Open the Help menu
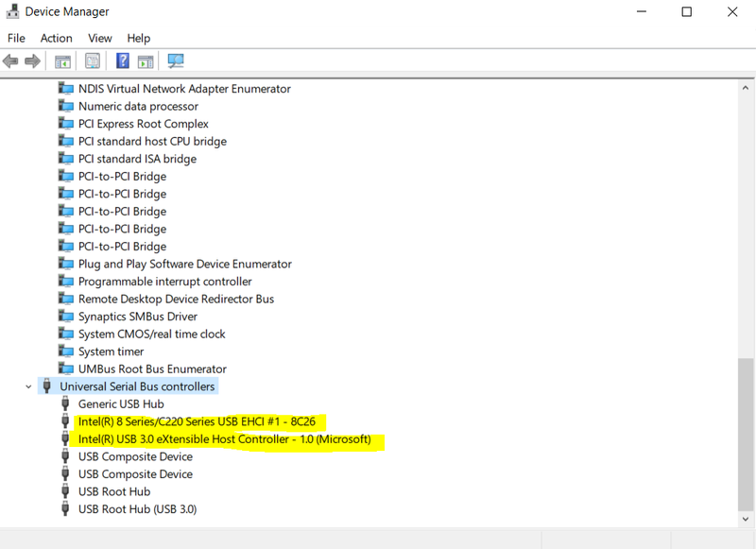Viewport: 756px width, 549px height. click(x=139, y=38)
